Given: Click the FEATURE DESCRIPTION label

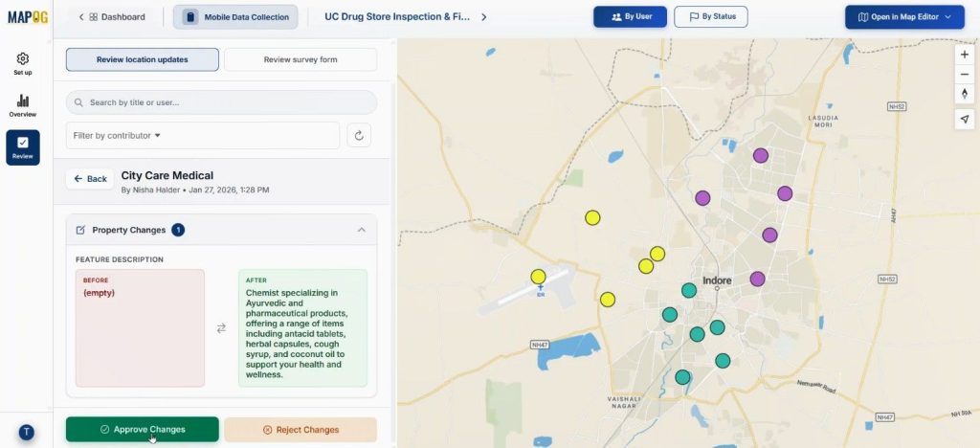Looking at the screenshot, I should pyautogui.click(x=120, y=259).
